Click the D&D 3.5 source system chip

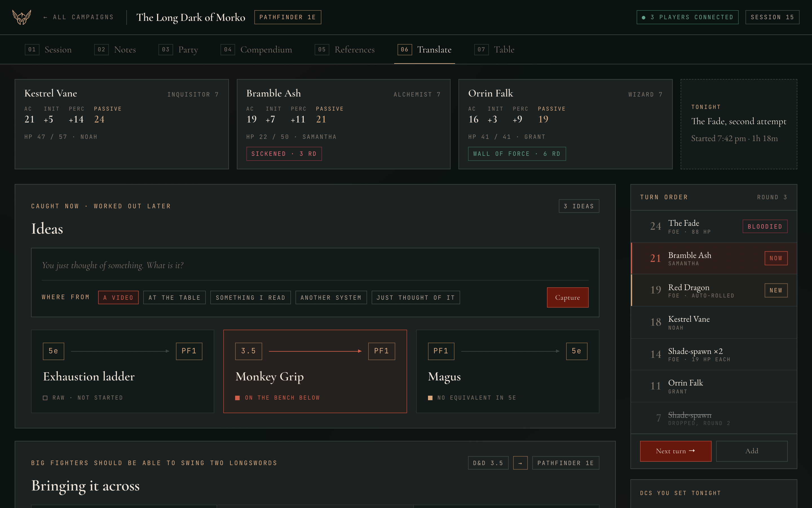pyautogui.click(x=488, y=463)
